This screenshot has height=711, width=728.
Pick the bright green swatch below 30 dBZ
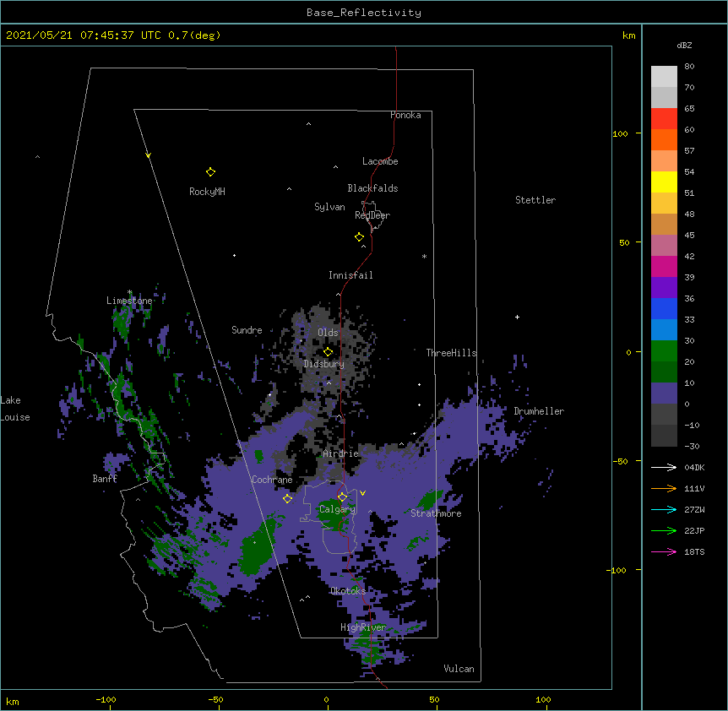664,351
